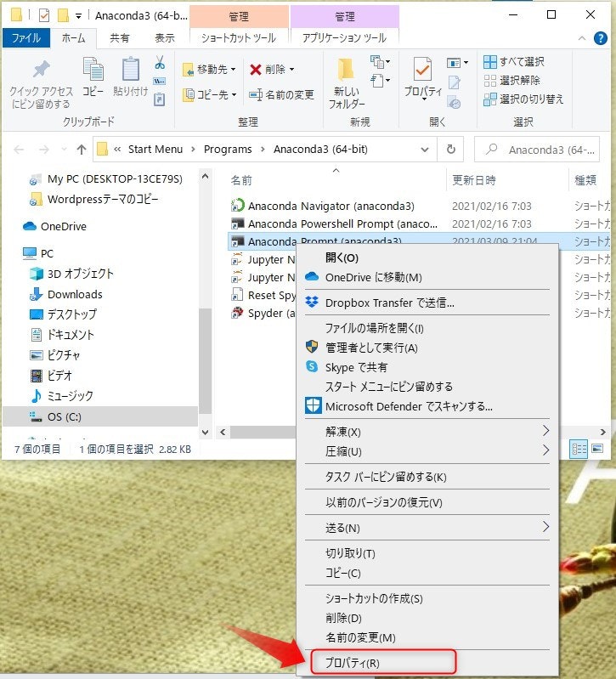The height and width of the screenshot is (679, 616).
Task: Open the ribbon help question mark
Action: (601, 38)
